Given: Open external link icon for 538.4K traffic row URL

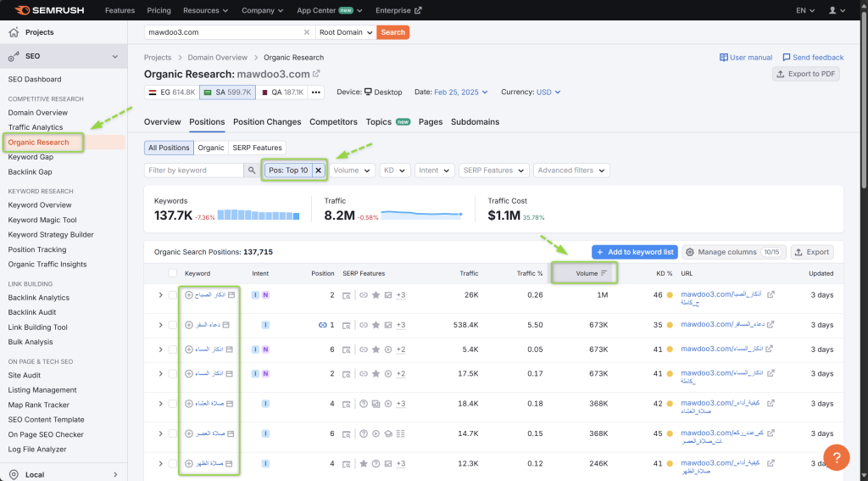Looking at the screenshot, I should point(770,324).
